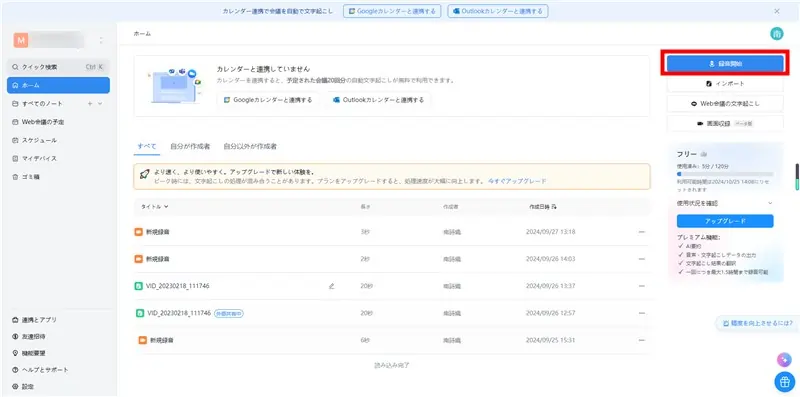This screenshot has width=800, height=397.
Task: Expand the 使用状況を確認 section
Action: (725, 203)
